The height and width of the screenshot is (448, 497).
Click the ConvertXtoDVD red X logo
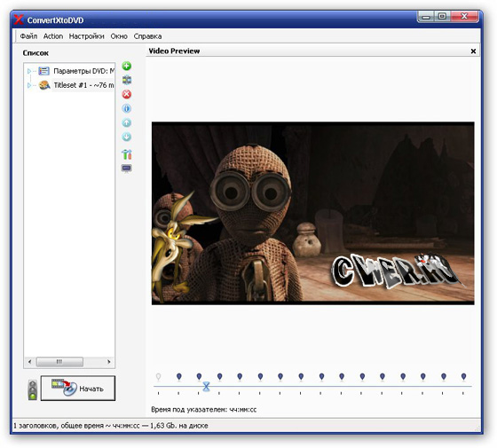(19, 20)
